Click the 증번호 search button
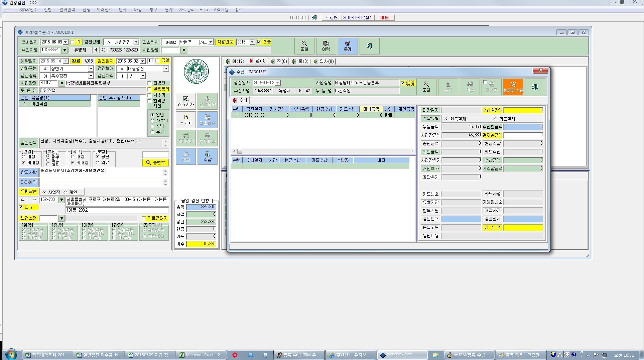Image resolution: width=644 pixels, height=360 pixels. pos(155,162)
